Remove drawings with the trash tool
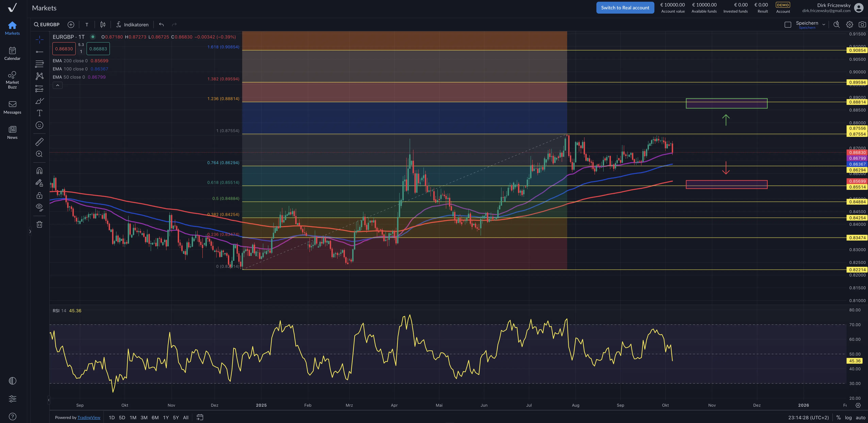Screen dimensions: 868x423 39,224
